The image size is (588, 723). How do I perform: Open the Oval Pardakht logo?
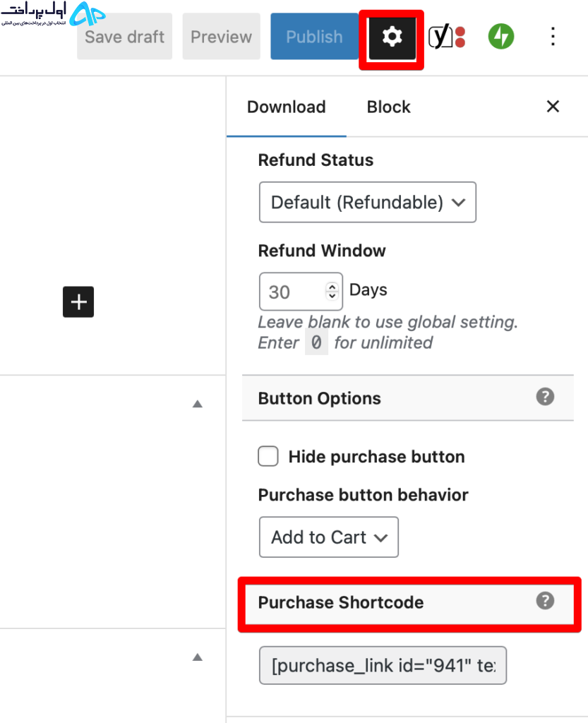pyautogui.click(x=53, y=14)
